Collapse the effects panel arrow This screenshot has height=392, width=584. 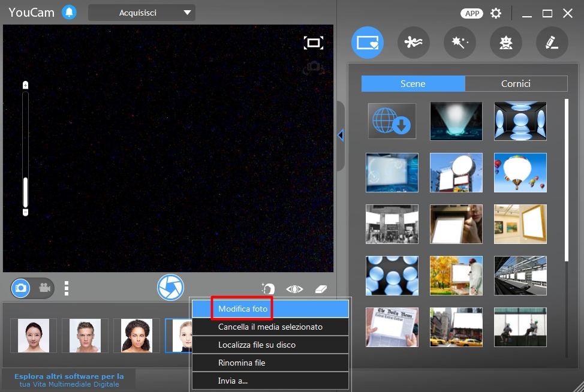pos(341,135)
